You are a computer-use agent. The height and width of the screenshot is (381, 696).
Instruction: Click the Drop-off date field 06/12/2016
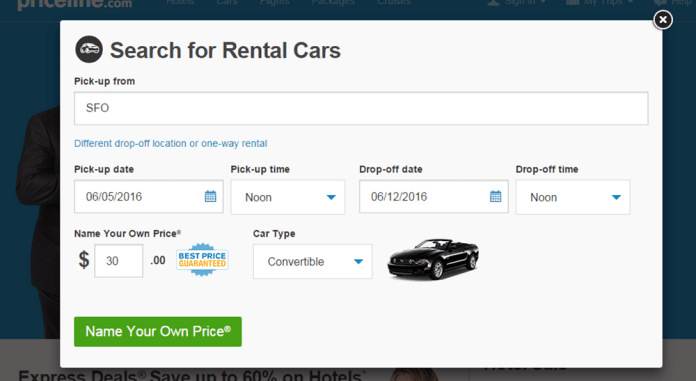coord(434,197)
